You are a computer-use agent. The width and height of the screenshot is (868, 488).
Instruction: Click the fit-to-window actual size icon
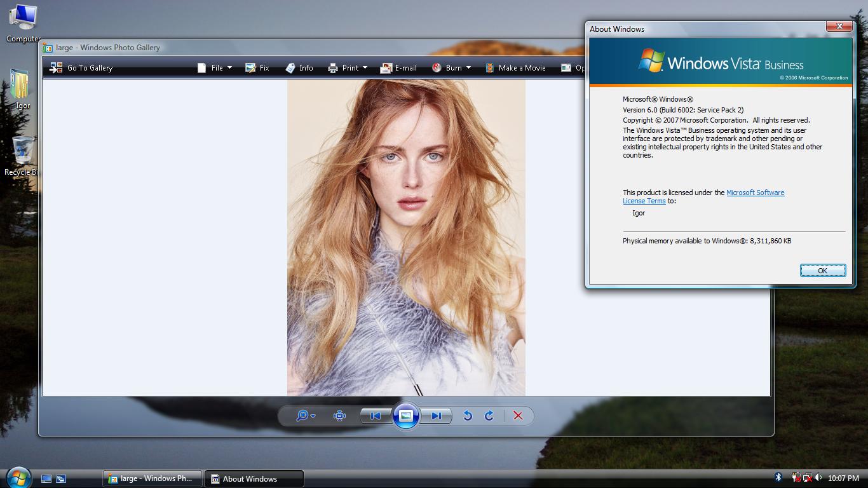[x=340, y=416]
